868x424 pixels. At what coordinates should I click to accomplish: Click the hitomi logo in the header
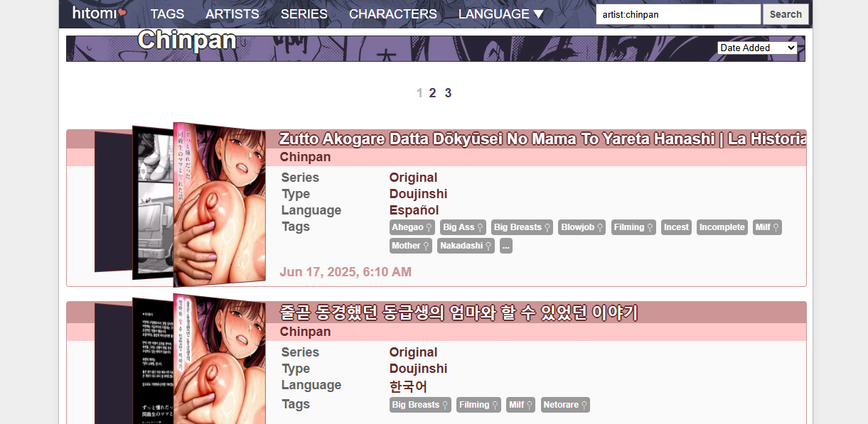[100, 13]
